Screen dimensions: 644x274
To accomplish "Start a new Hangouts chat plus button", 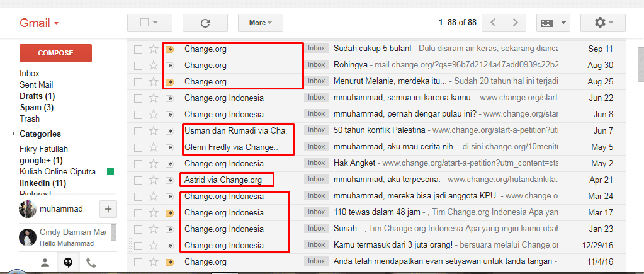I will [108, 209].
